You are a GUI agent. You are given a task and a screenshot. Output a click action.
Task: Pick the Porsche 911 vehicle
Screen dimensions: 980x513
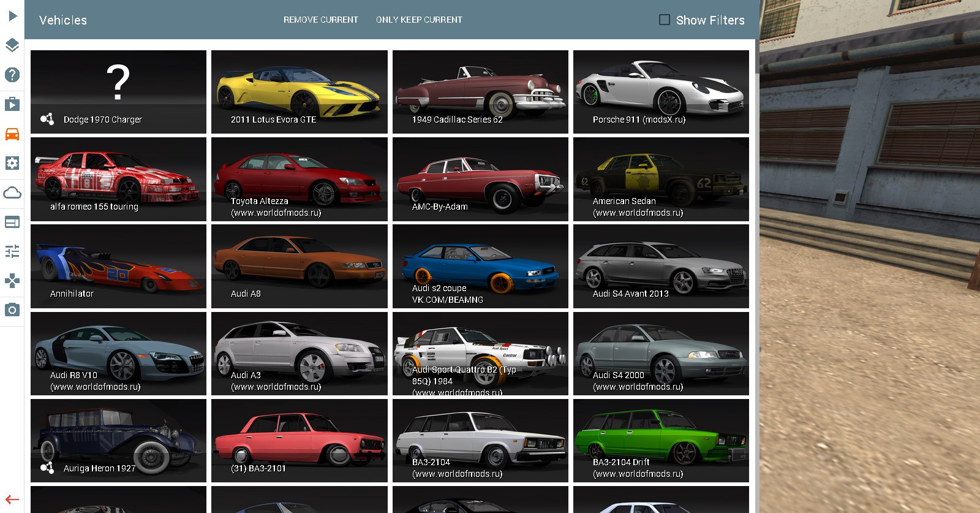pyautogui.click(x=661, y=92)
